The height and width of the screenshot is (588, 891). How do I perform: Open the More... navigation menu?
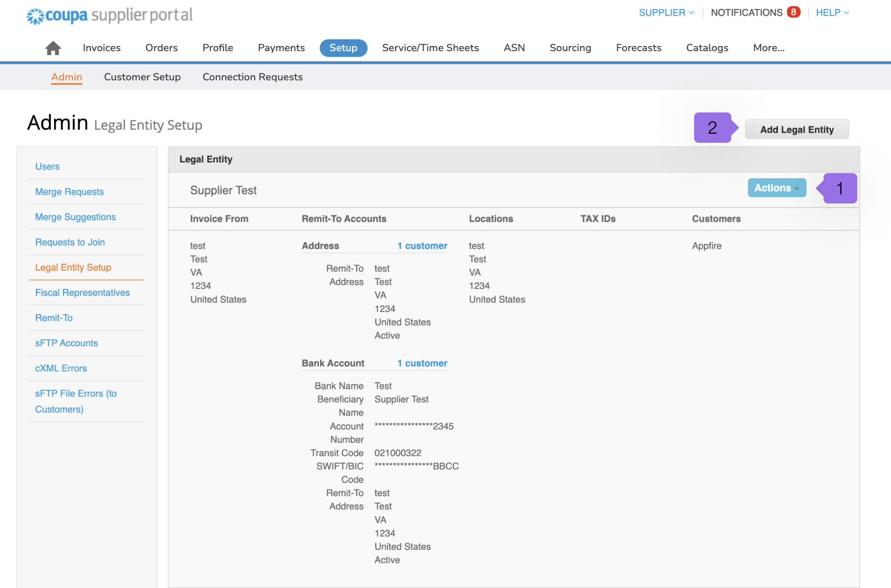[769, 48]
